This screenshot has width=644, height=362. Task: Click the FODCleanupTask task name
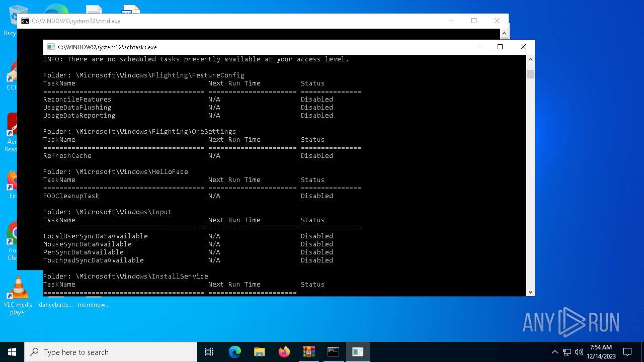click(71, 196)
